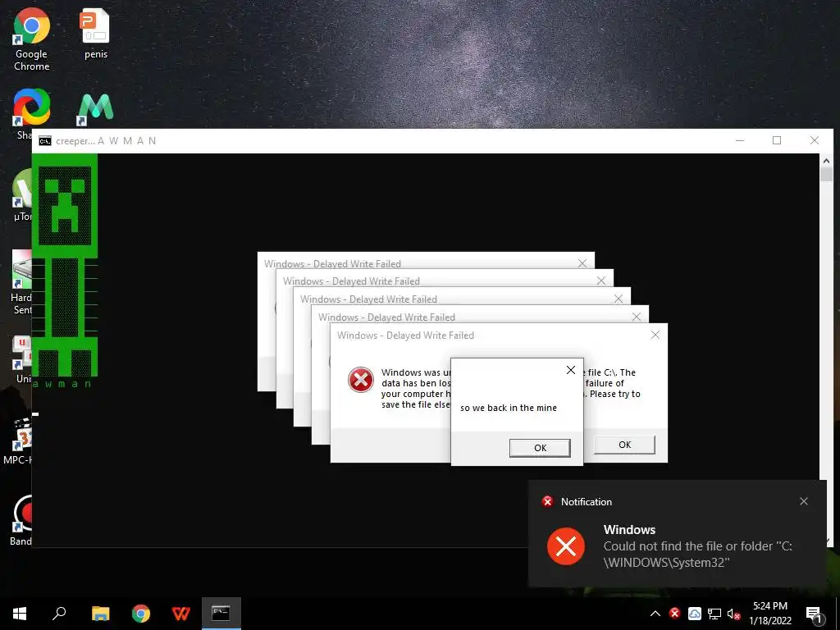Close the 'so we back in the mine' dialog
This screenshot has width=840, height=630.
[571, 370]
